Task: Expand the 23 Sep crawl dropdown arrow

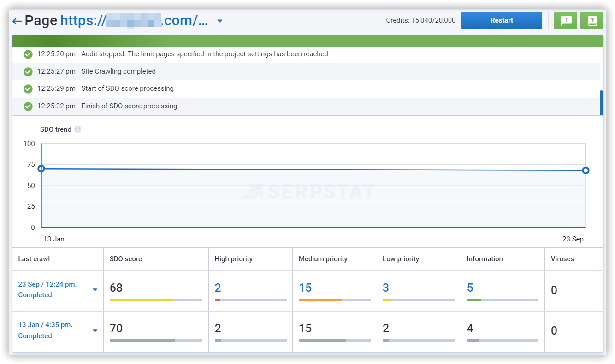Action: [x=95, y=290]
